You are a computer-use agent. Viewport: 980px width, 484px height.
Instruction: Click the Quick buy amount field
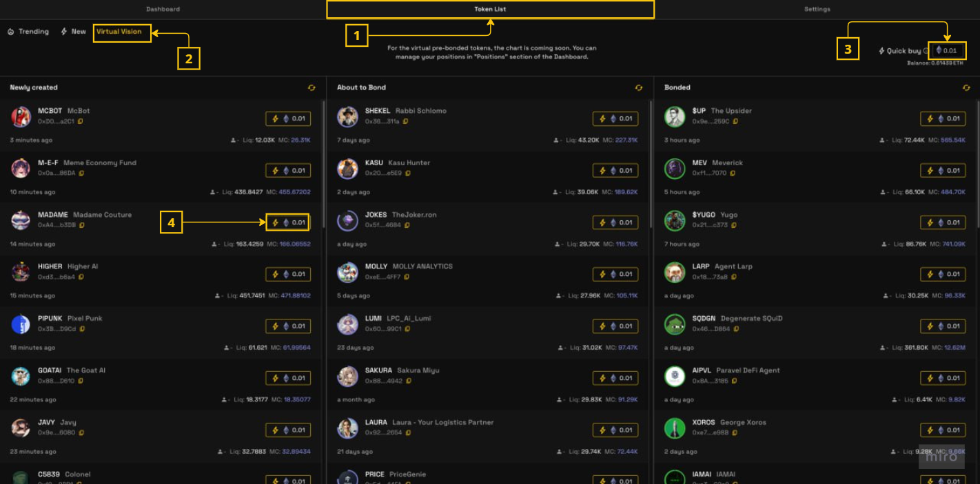click(x=949, y=50)
